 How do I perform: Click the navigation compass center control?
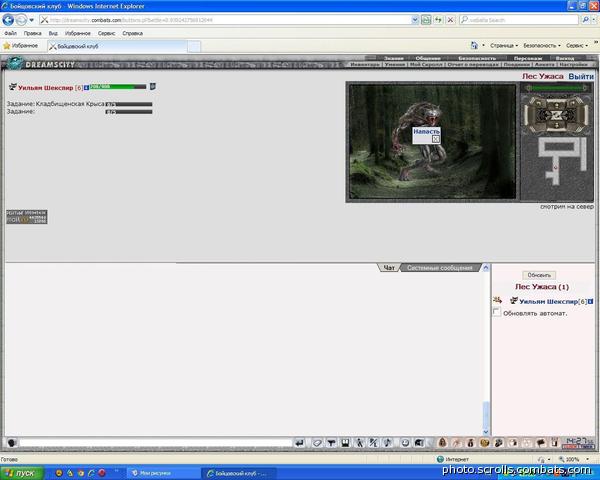tap(556, 115)
